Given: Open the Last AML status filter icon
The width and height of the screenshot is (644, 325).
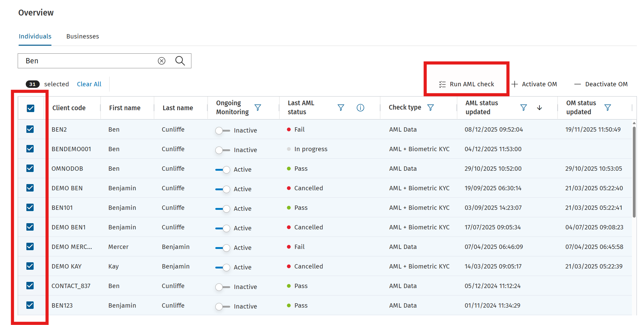Looking at the screenshot, I should coord(341,107).
